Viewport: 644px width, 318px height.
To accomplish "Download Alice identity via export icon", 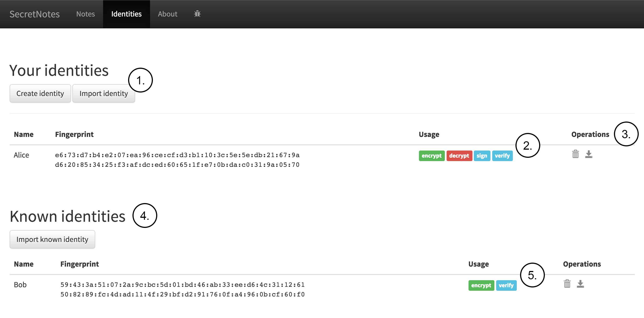I will (589, 154).
